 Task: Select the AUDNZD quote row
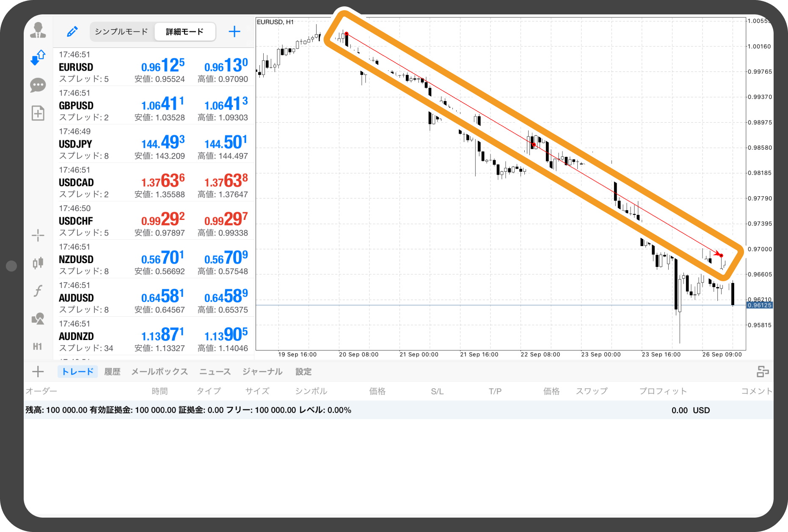154,336
